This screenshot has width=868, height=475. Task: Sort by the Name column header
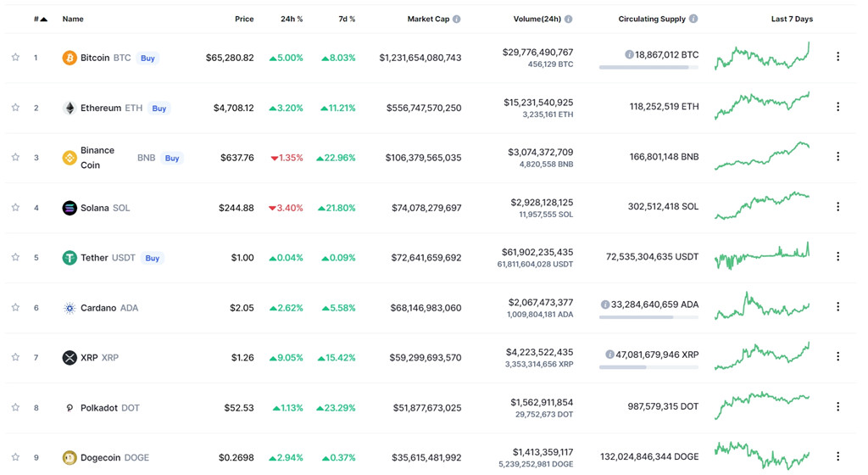(73, 19)
